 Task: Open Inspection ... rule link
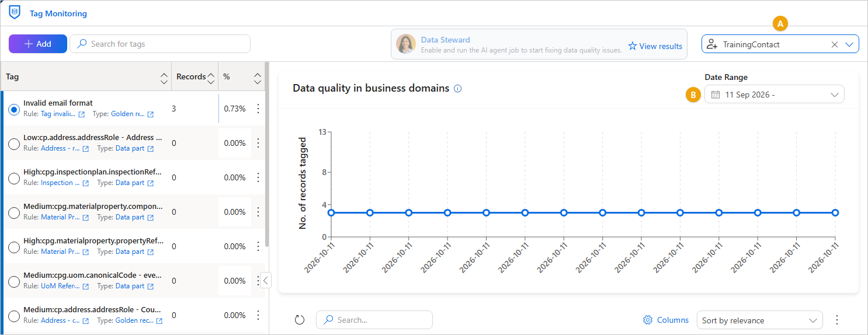point(60,183)
